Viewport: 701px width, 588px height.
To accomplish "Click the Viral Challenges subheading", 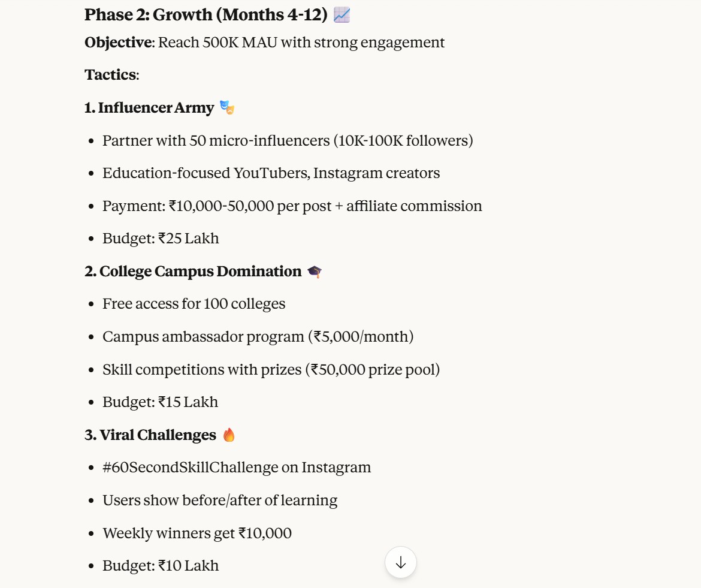I will pyautogui.click(x=150, y=435).
